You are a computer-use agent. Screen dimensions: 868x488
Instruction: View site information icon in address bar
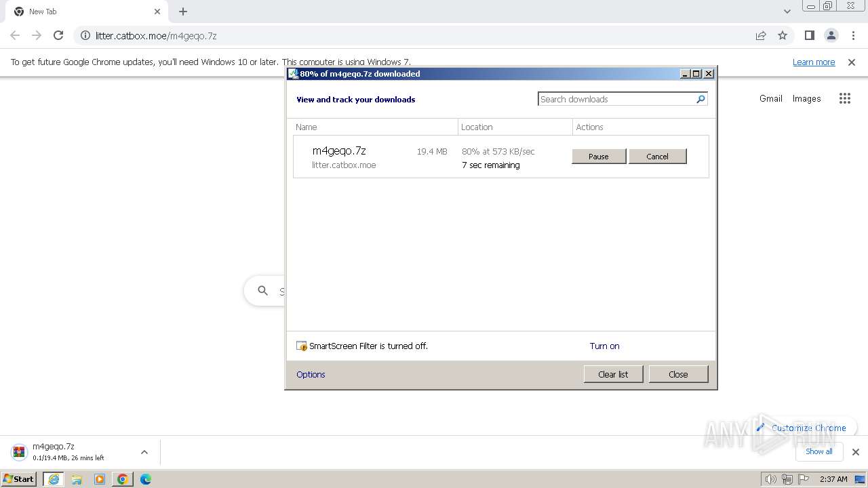(x=85, y=35)
